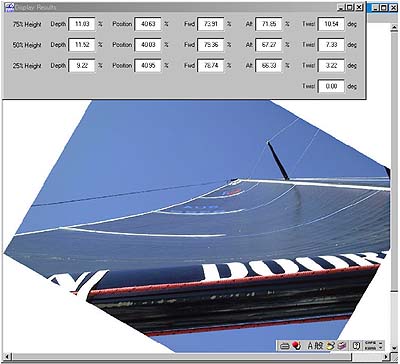This screenshot has height=364, width=400.
Task: Open the IME Pad icon
Action: click(x=330, y=346)
